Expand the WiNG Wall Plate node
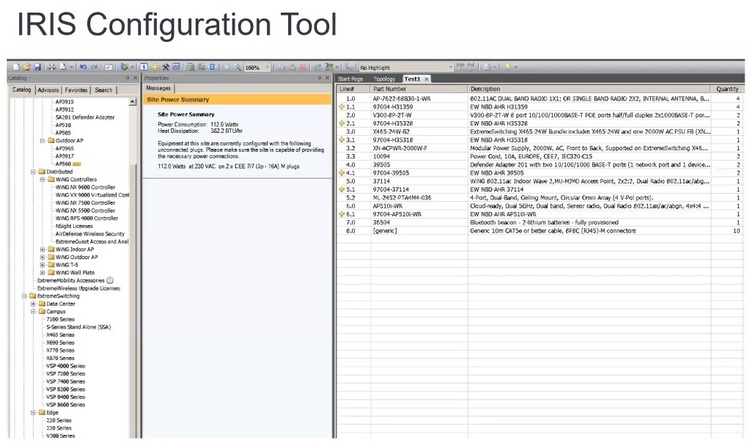750x443 pixels. [x=43, y=273]
